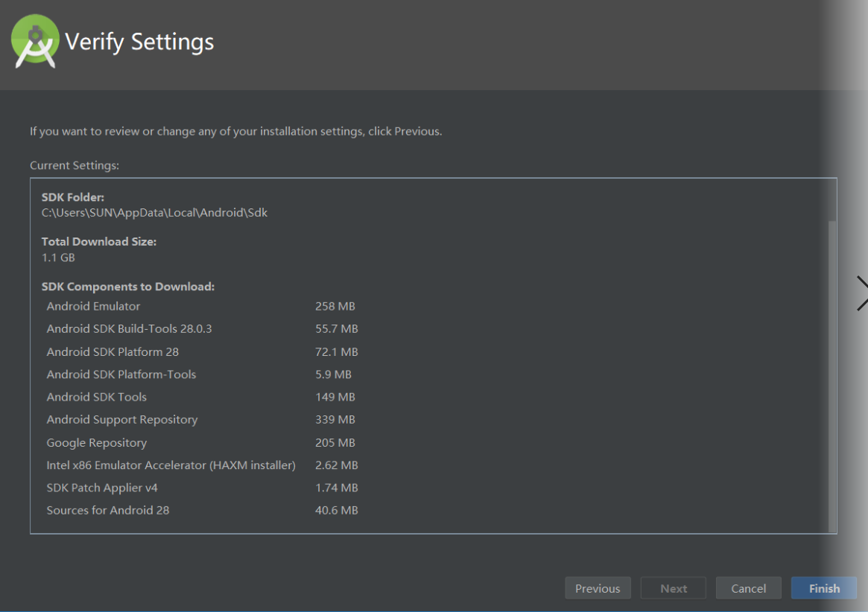This screenshot has height=612, width=868.
Task: Click the next-image arrow at right edge
Action: [861, 293]
